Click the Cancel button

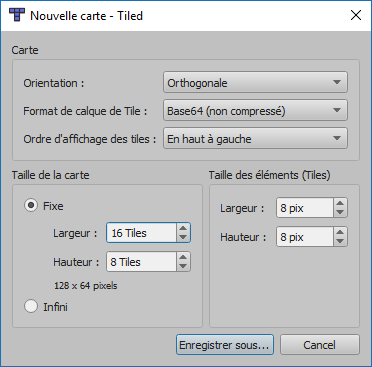pos(320,345)
